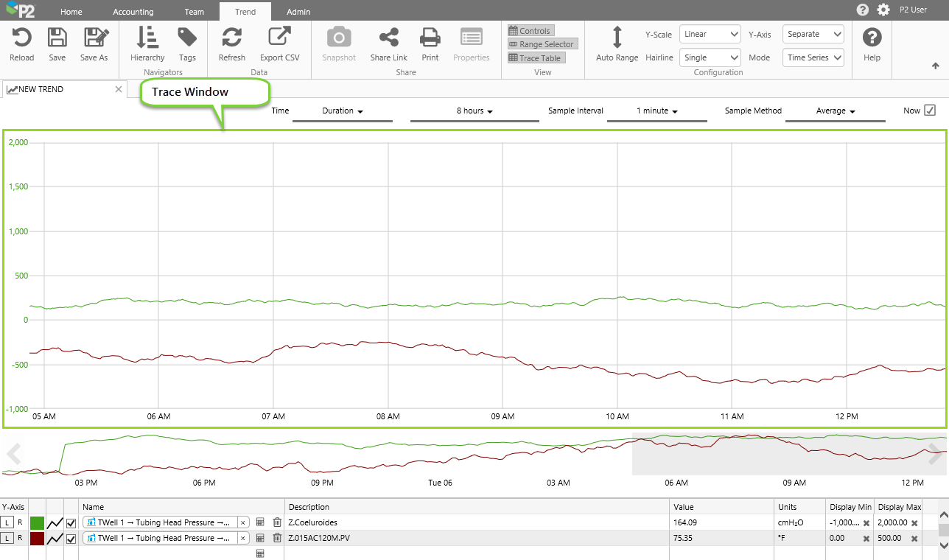Switch to the Accounting tab
Screen dimensions: 949x560
tap(133, 12)
